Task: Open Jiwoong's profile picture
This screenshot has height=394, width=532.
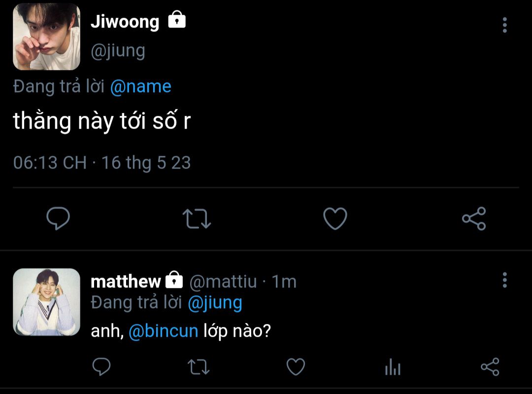Action: tap(46, 36)
